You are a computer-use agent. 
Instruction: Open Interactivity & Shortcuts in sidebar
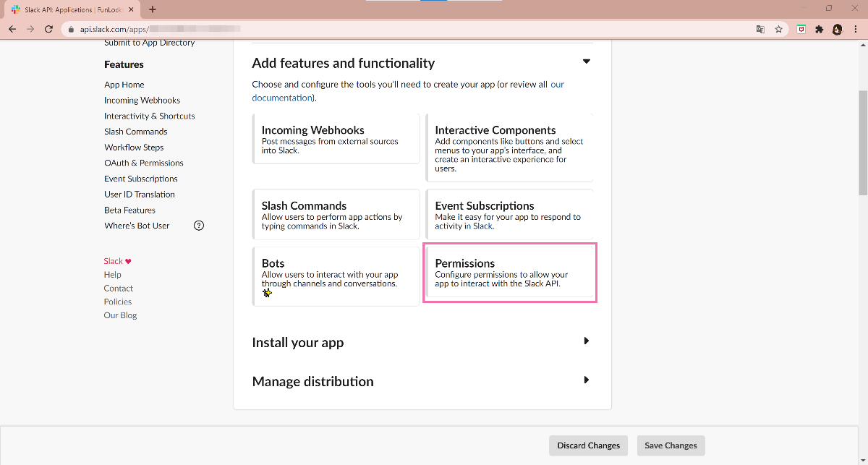pos(150,116)
